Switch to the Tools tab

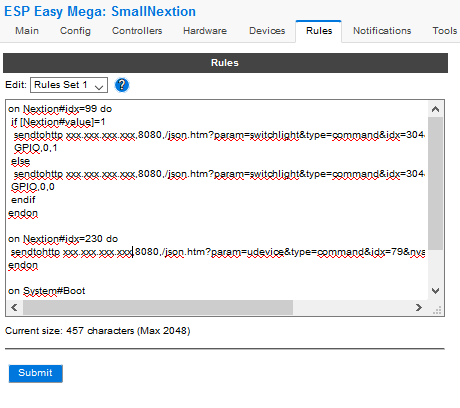pos(445,31)
